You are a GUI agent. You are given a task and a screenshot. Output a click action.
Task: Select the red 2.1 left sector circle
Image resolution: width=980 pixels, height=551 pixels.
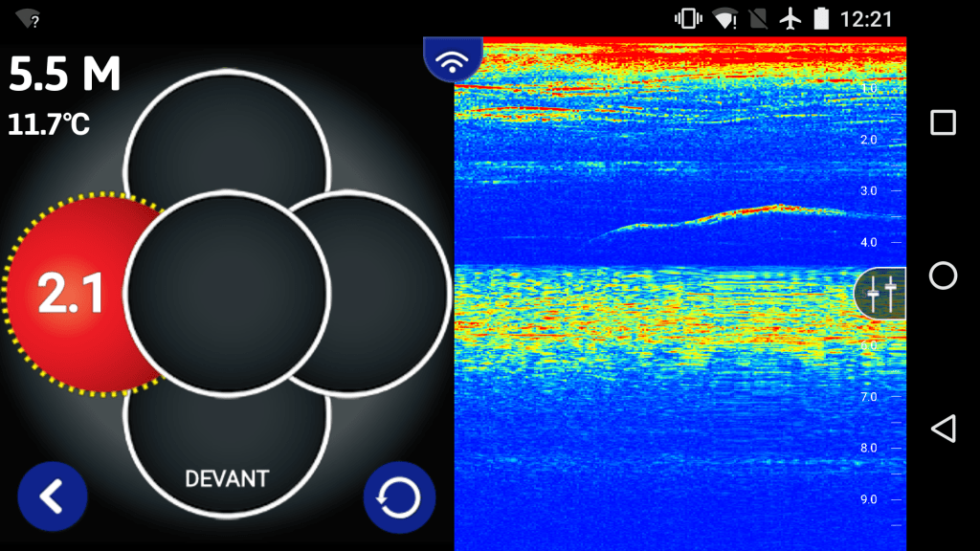(69, 296)
